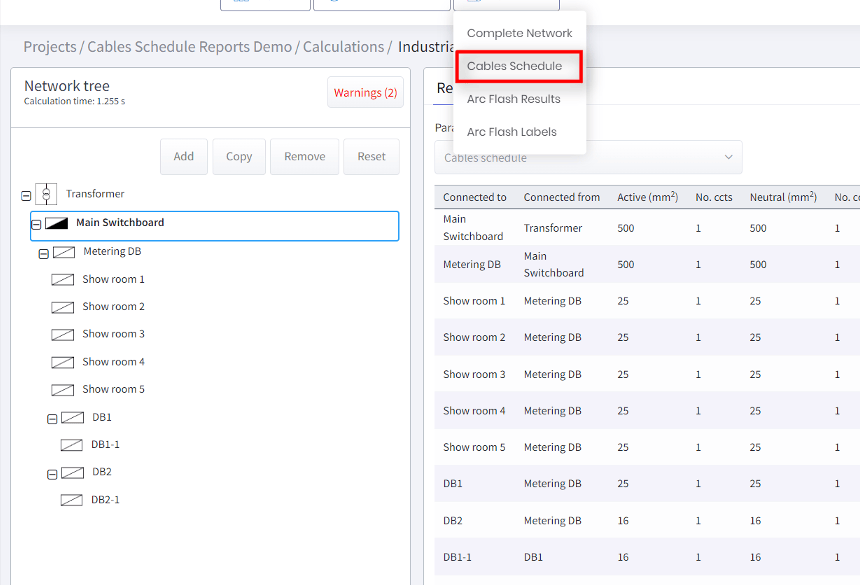Select the Show room 5 switchboard icon
Screen dimensions: 860x585
tap(63, 389)
